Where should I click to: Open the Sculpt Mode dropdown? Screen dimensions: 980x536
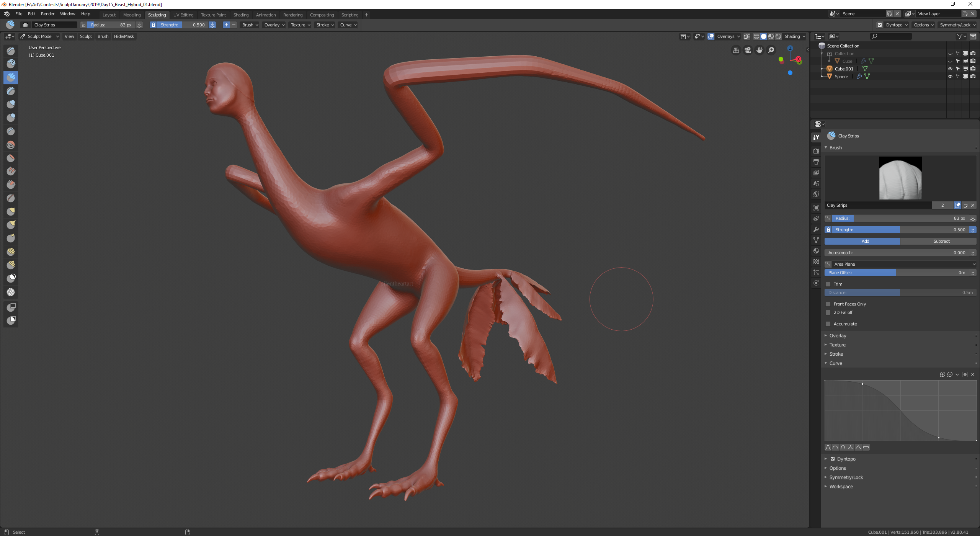[x=39, y=36]
